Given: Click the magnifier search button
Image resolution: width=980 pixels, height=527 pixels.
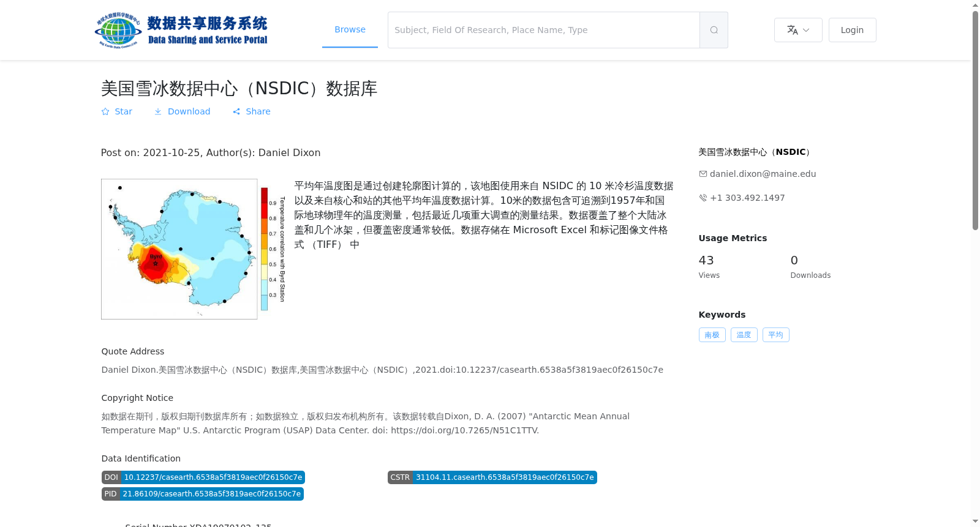Looking at the screenshot, I should 714,30.
